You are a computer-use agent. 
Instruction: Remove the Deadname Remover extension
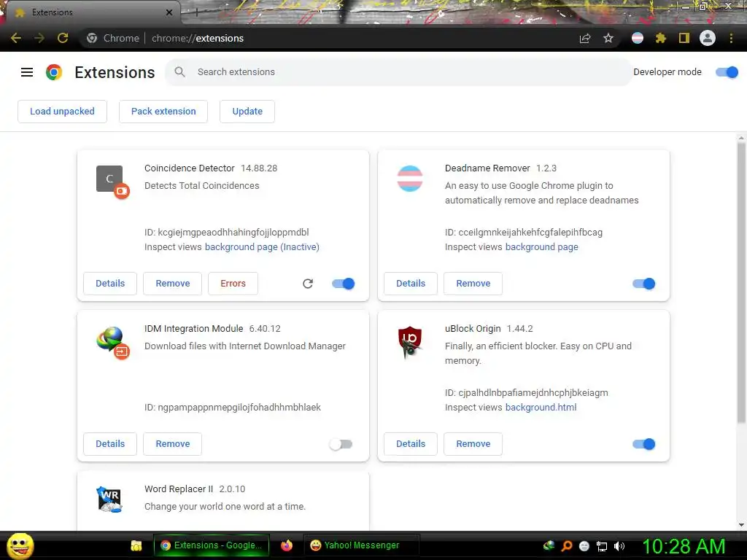tap(473, 284)
